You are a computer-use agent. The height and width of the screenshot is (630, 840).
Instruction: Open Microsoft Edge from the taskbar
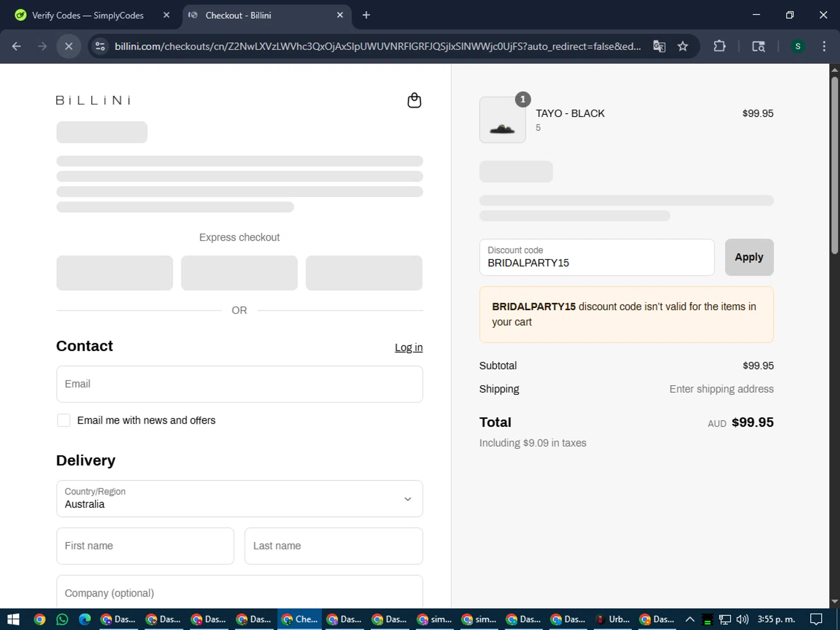tap(85, 619)
